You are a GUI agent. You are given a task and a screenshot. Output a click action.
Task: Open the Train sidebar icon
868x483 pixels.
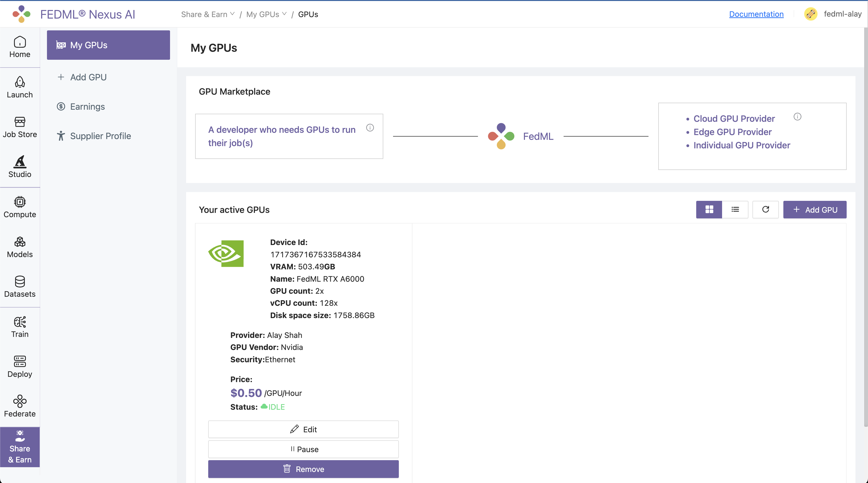pos(20,327)
